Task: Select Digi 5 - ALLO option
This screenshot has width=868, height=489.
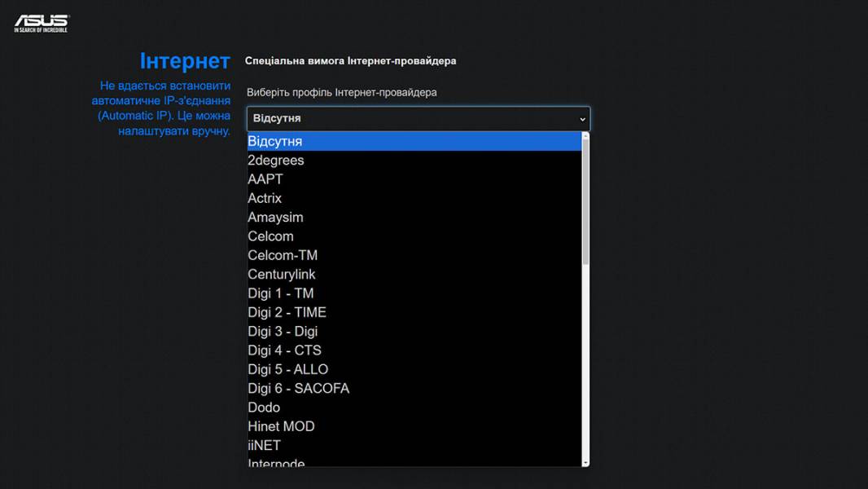Action: tap(414, 369)
